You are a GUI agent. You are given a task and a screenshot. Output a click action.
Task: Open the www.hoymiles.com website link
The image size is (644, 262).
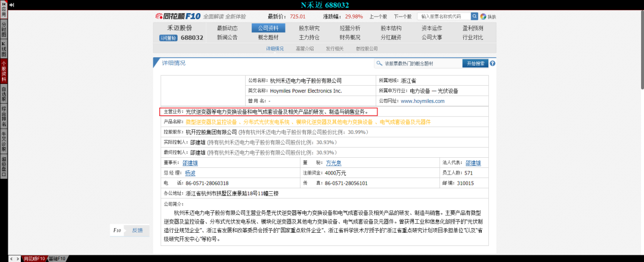coord(423,101)
